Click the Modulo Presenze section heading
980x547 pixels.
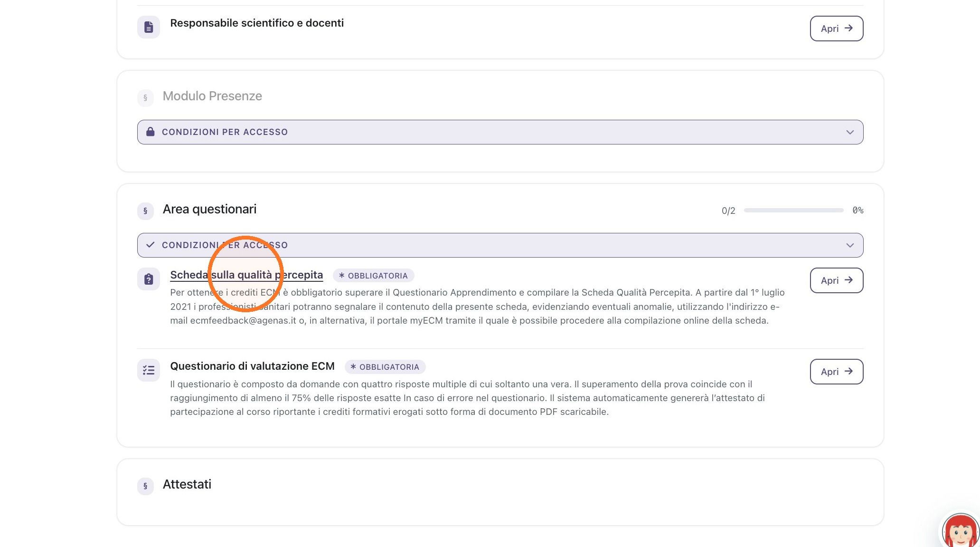[x=212, y=96]
